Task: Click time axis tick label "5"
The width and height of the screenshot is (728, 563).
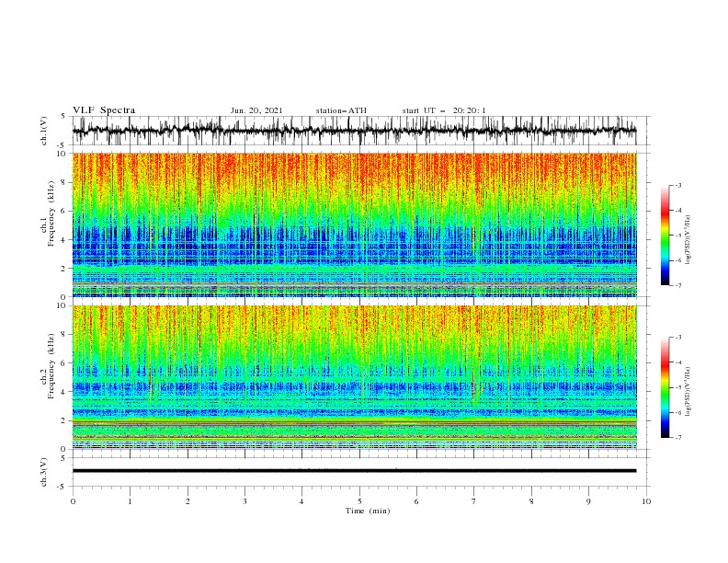Action: click(x=359, y=501)
